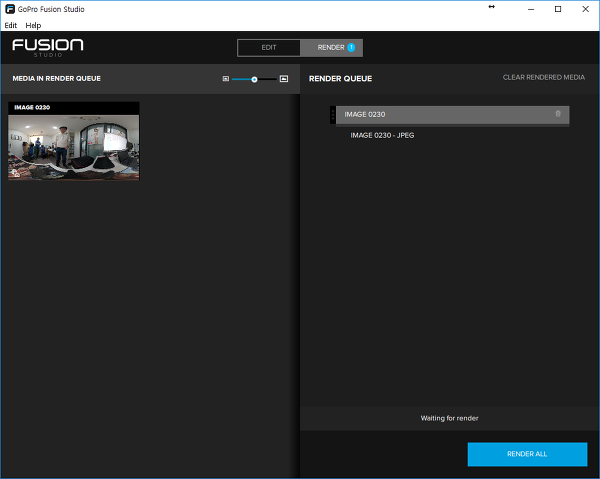Click the small thumbnail size icon

pos(226,79)
